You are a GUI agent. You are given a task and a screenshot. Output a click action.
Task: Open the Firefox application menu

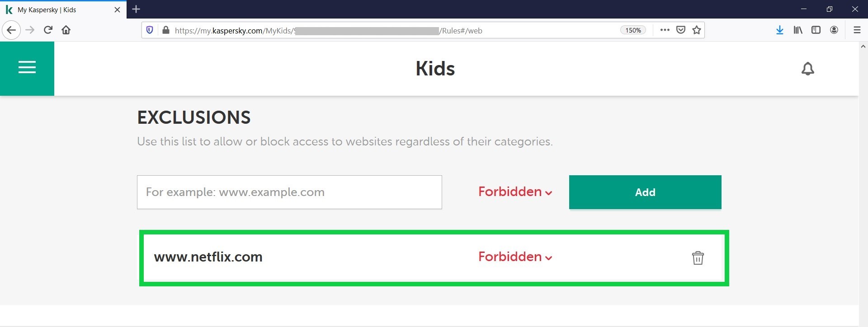pyautogui.click(x=857, y=30)
